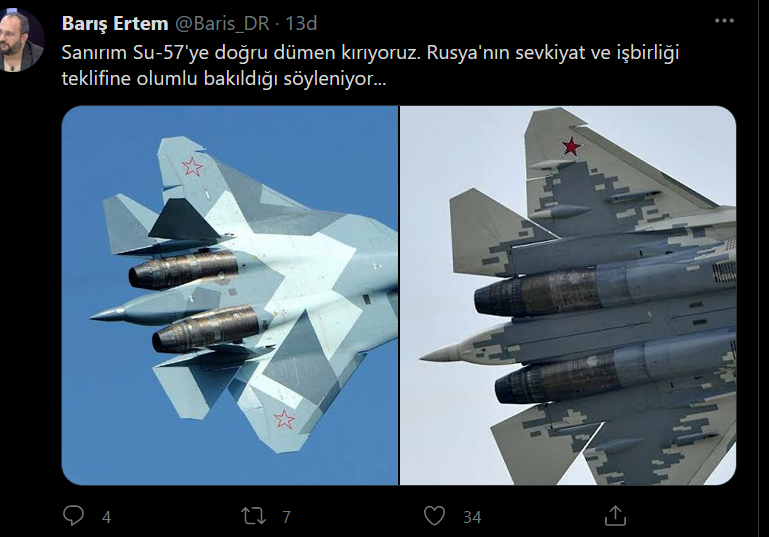The image size is (769, 537).
Task: View the left Su-57 photo on blue sky
Action: tap(230, 295)
